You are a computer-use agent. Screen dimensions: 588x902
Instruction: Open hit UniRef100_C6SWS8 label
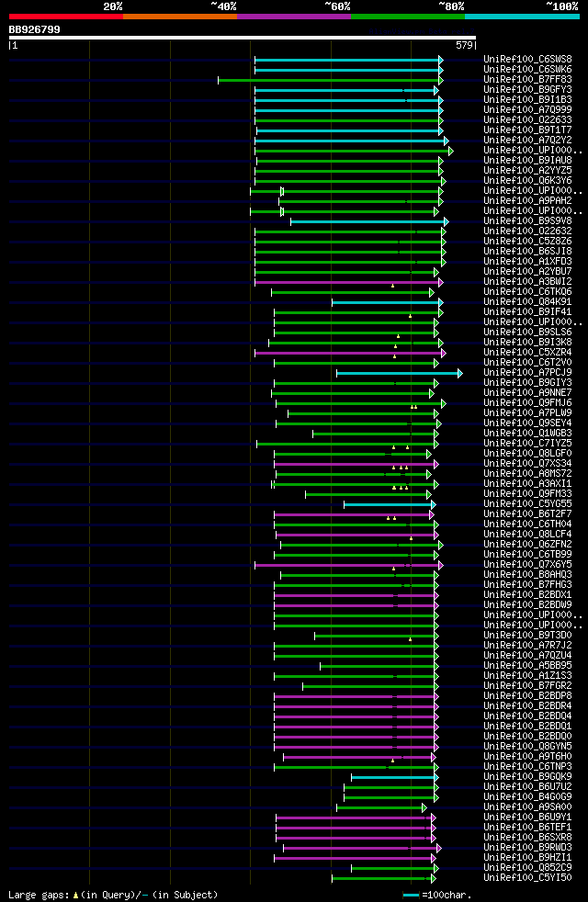[x=527, y=60]
